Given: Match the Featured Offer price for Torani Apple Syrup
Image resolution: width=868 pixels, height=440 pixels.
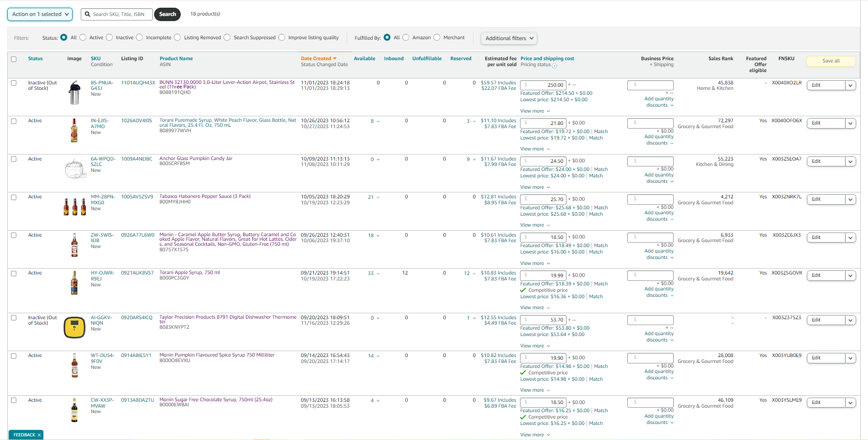Looking at the screenshot, I should [x=601, y=284].
